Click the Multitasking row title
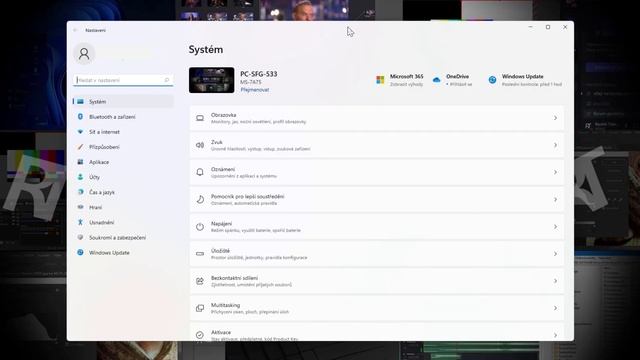The image size is (640, 360). (225, 305)
